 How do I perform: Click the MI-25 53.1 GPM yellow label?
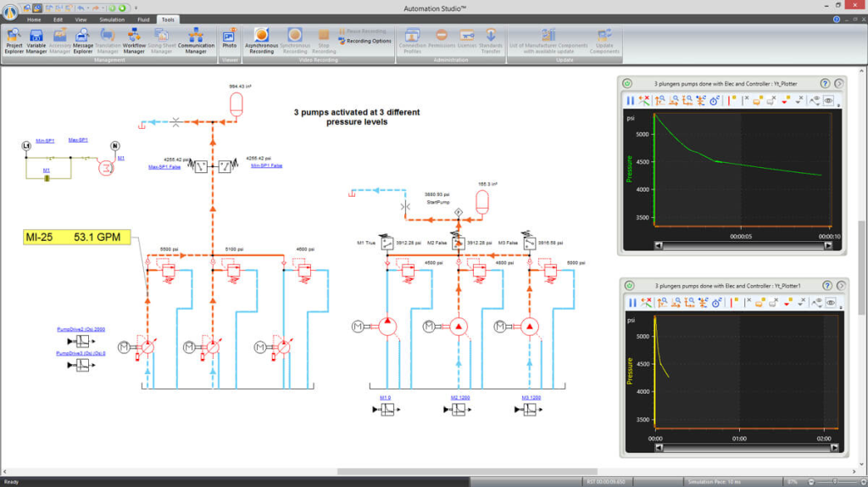coord(77,237)
